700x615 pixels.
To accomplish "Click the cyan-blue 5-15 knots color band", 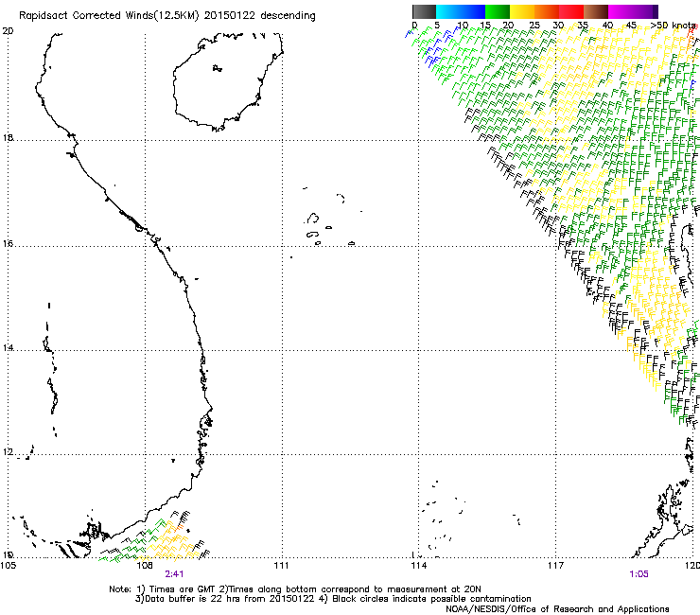I will coord(461,11).
